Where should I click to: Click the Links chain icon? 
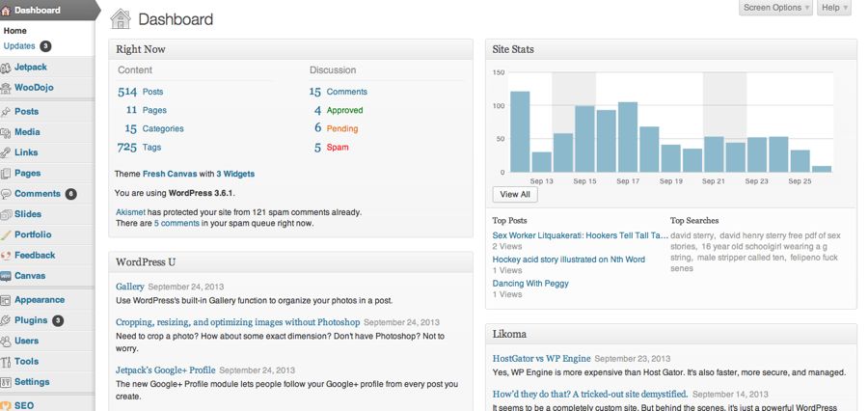tap(6, 152)
